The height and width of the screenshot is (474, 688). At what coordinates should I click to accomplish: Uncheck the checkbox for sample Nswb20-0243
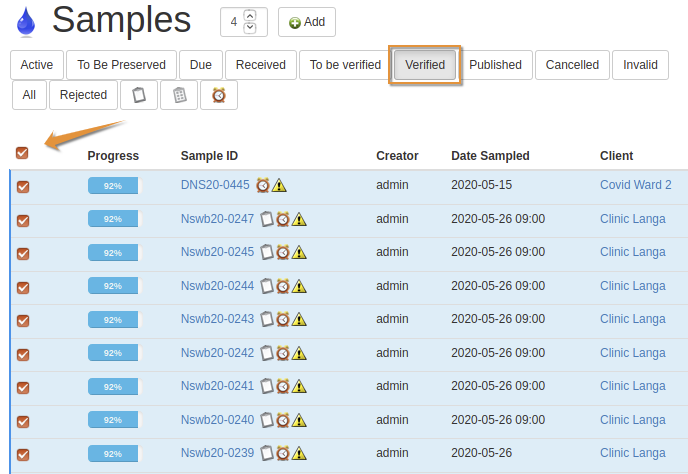tap(23, 320)
